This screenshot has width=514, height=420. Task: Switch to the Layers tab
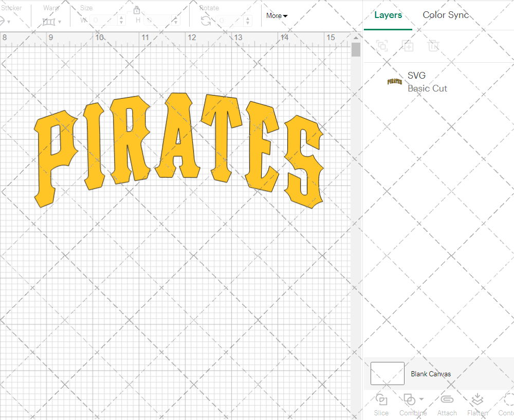388,15
